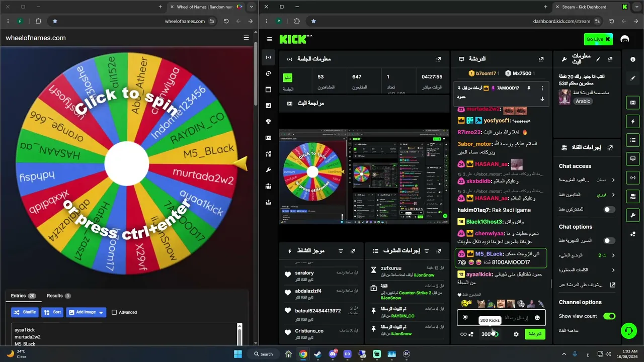This screenshot has width=644, height=362.
Task: Open the wheelofnames hamburger menu
Action: (x=246, y=38)
